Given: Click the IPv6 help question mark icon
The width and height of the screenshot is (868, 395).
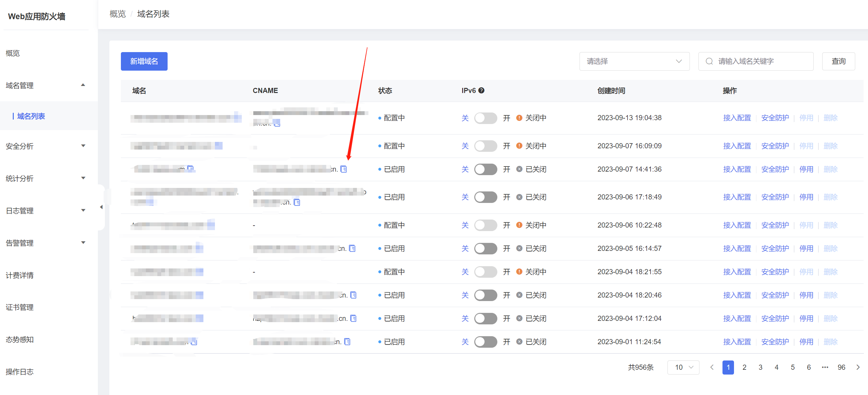Looking at the screenshot, I should point(481,90).
